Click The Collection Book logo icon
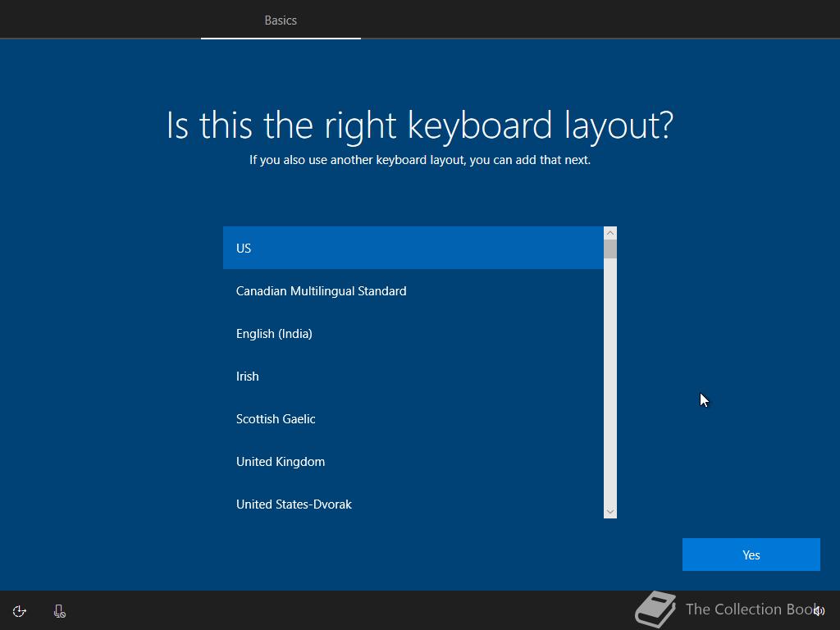840x630 pixels. pyautogui.click(x=655, y=609)
